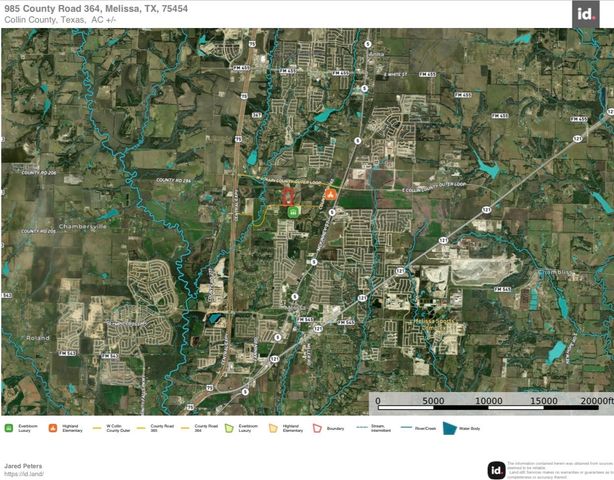Image resolution: width=614 pixels, height=480 pixels.
Task: Click the id. logo in top right corner
Action: pyautogui.click(x=585, y=14)
